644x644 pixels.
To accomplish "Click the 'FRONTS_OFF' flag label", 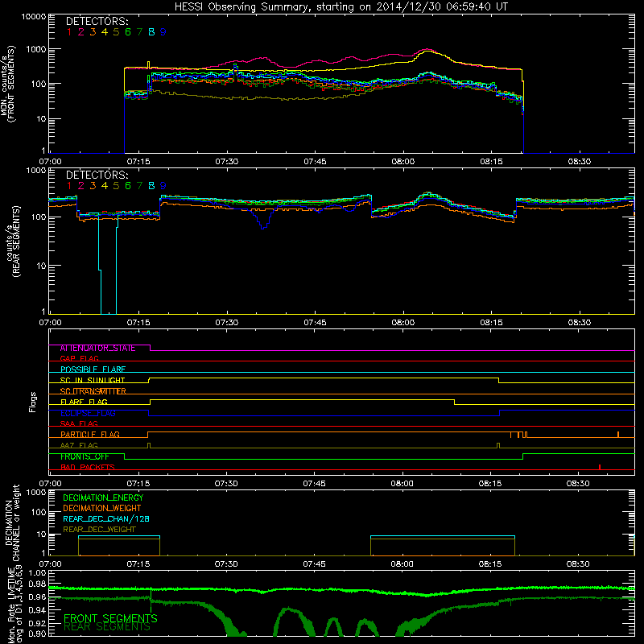I will click(85, 456).
